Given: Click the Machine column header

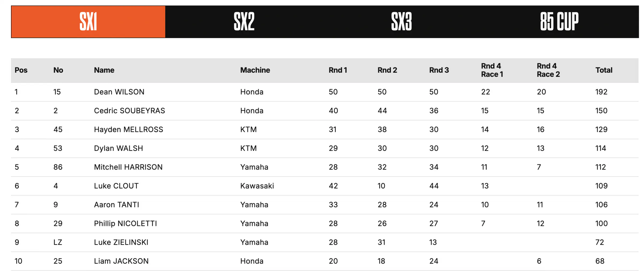Looking at the screenshot, I should 255,70.
